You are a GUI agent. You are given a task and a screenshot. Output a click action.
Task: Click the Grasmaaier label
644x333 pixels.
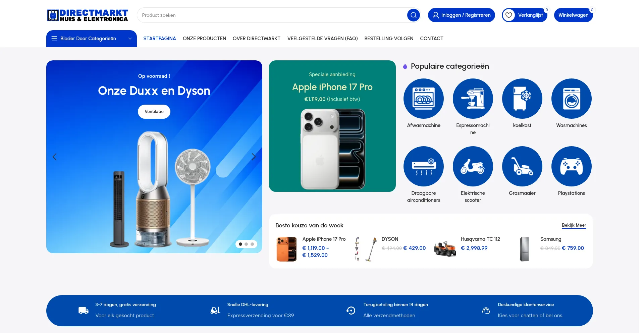point(522,193)
